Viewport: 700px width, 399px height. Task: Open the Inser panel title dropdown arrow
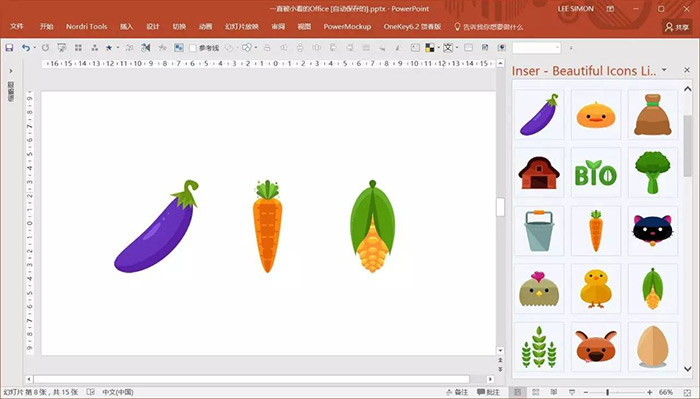click(x=664, y=70)
